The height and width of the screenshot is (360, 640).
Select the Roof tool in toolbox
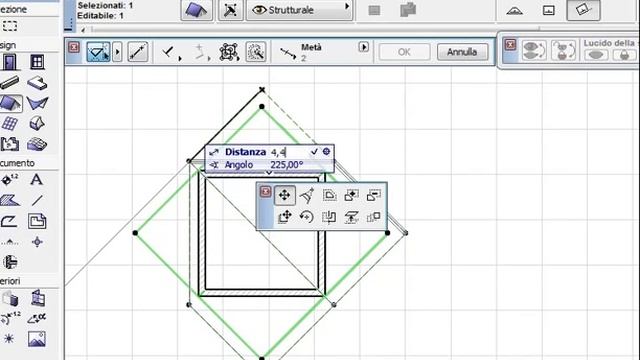click(x=11, y=103)
